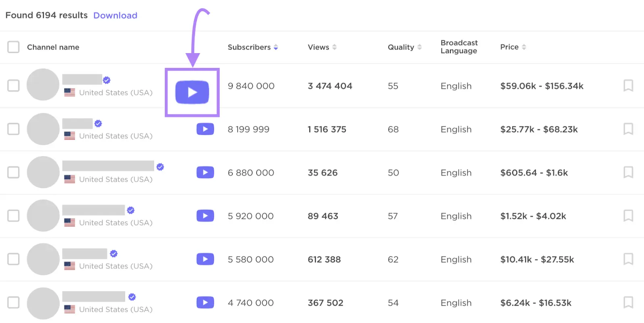Save the channel priced $605.64 - $1.6k

pyautogui.click(x=628, y=173)
